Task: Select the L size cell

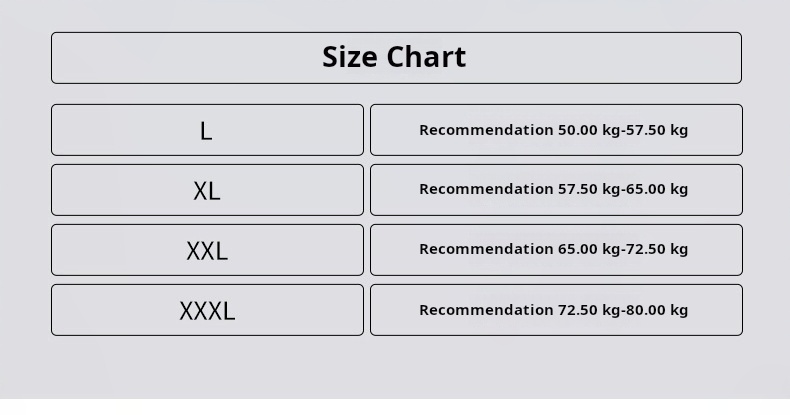Action: [x=207, y=130]
